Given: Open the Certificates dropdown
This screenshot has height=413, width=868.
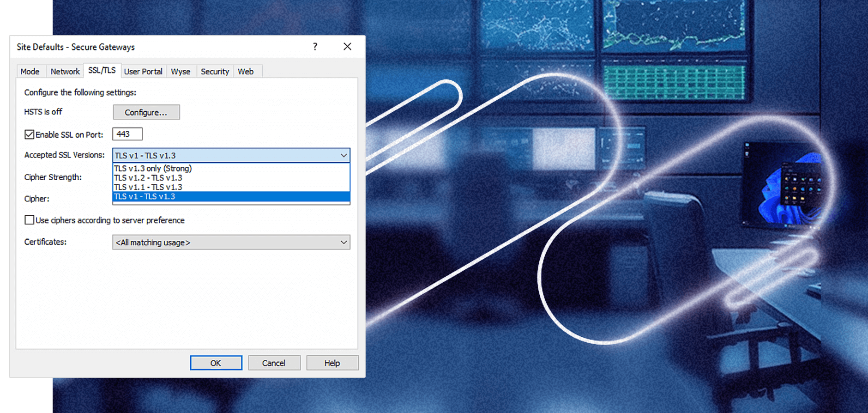Looking at the screenshot, I should coord(231,242).
